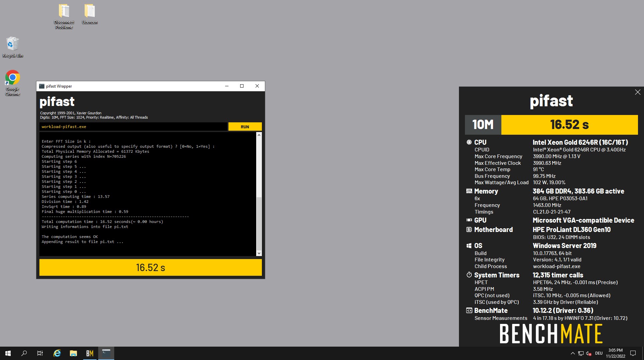
Task: Click the DEU input language indicator
Action: coord(599,353)
